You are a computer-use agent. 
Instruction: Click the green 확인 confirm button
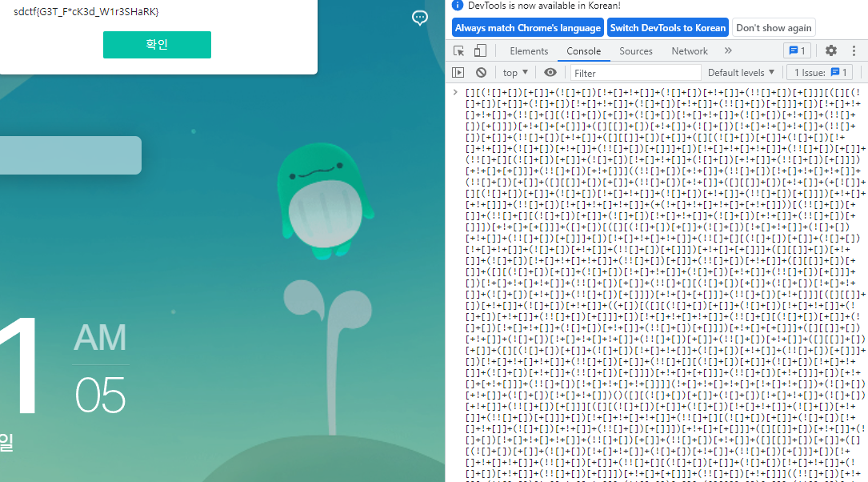157,44
